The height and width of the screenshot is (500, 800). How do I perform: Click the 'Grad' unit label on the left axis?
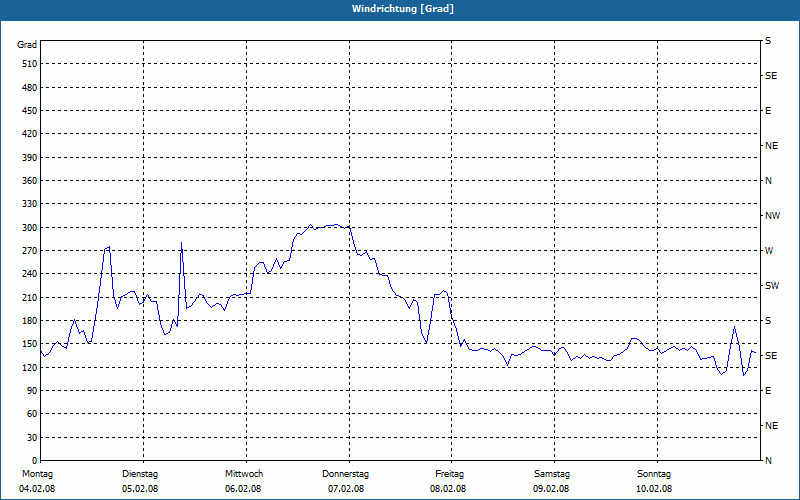point(27,45)
